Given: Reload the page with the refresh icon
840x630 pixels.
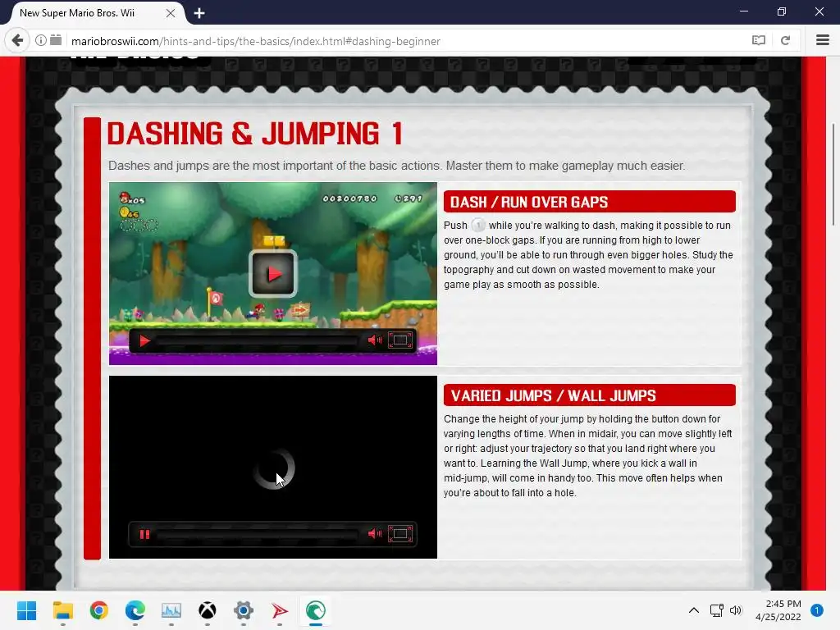Looking at the screenshot, I should 785,41.
